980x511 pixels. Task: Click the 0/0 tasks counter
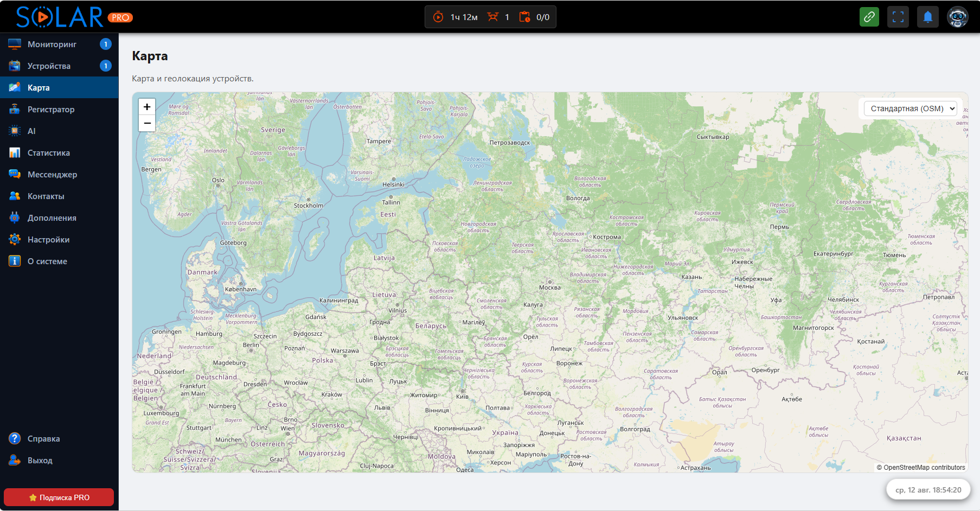click(543, 17)
